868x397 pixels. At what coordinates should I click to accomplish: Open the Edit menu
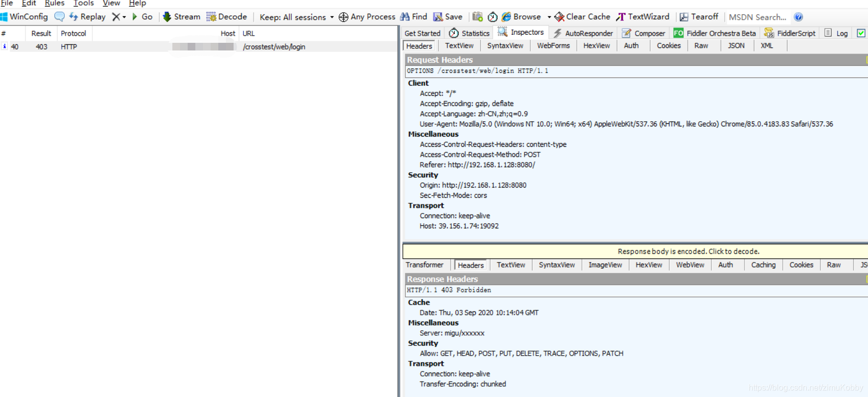click(x=29, y=3)
